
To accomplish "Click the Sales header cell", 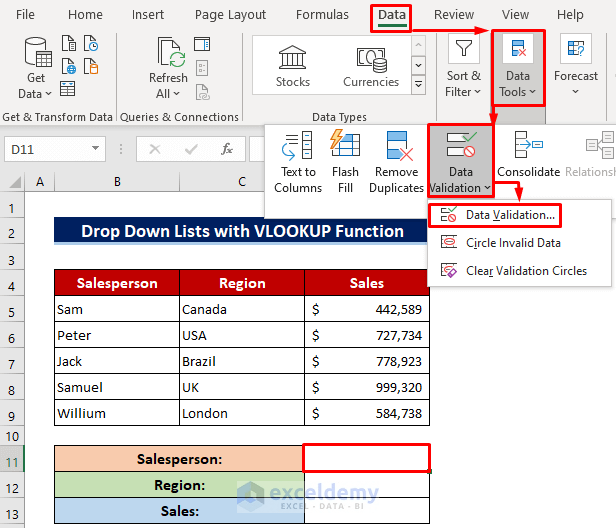I will point(367,283).
